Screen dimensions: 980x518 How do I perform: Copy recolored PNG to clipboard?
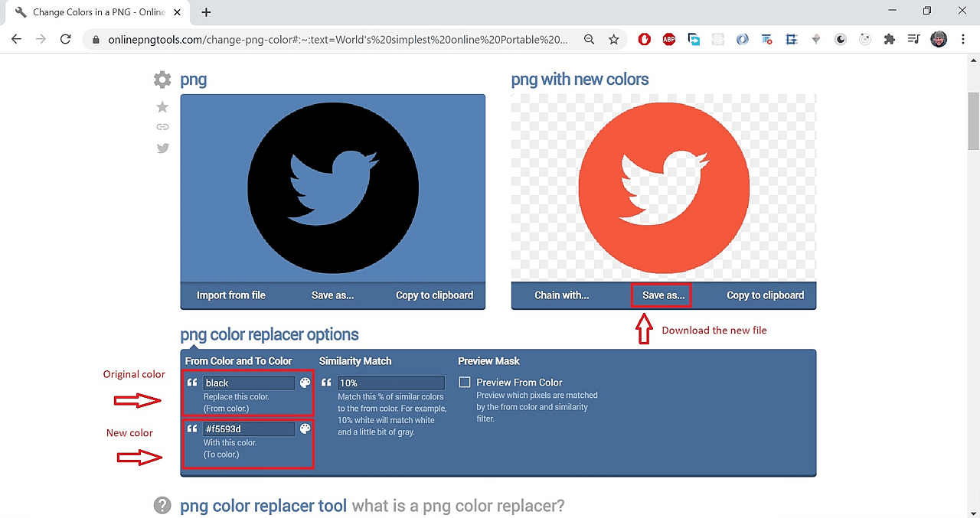(765, 295)
